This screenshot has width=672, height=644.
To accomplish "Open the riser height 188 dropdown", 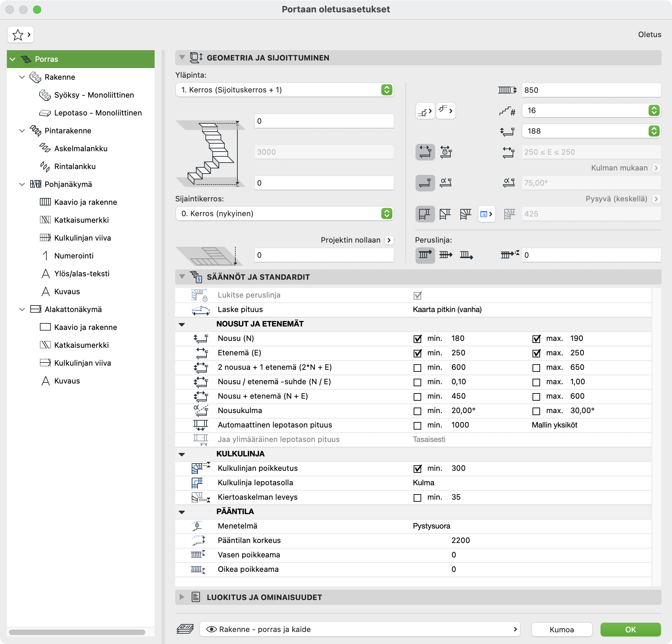I will pos(591,131).
